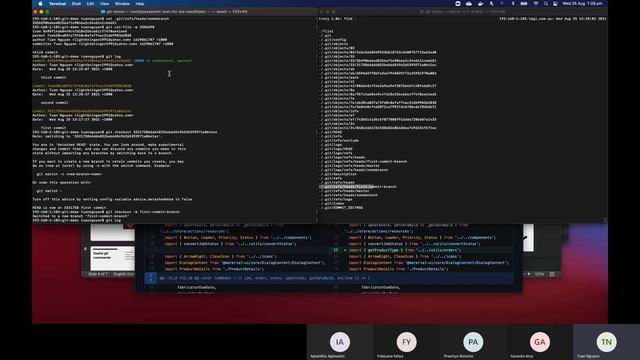This screenshot has height=360, width=640.
Task: Click the Docker whale menu bar icon
Action: 480,4
